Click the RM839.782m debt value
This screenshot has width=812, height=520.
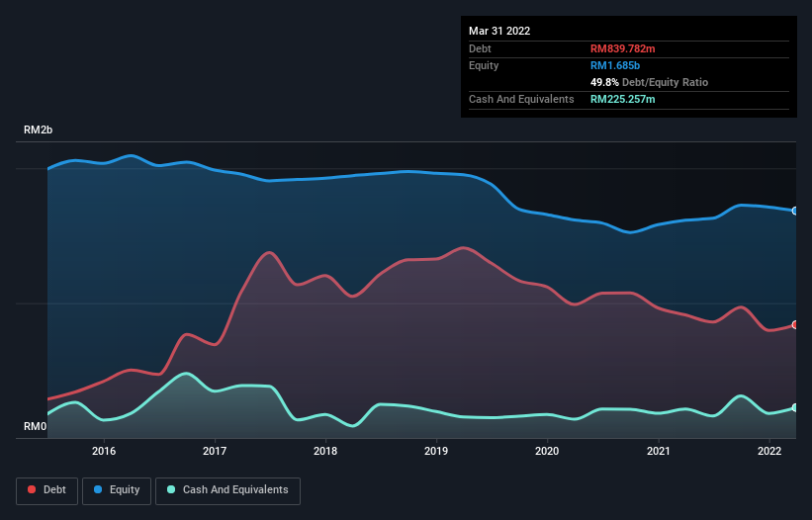pos(622,48)
